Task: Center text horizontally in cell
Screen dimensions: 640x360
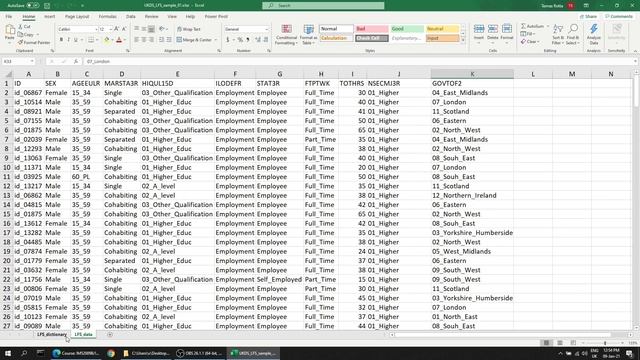Action: tap(144, 40)
